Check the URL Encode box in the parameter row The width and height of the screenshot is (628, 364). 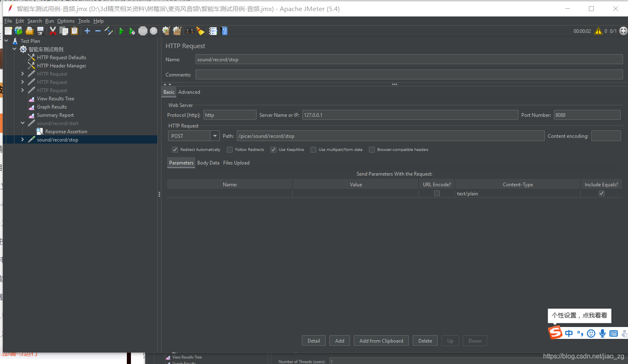[437, 193]
